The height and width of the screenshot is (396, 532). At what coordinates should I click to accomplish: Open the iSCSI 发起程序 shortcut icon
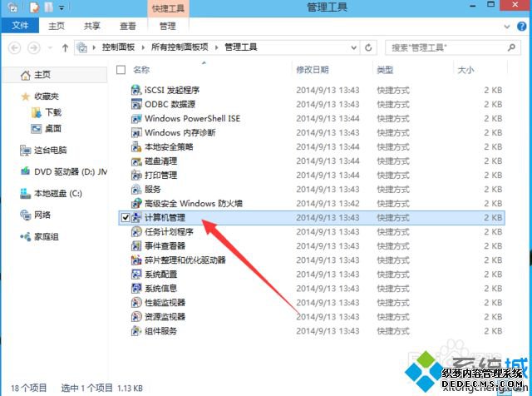[136, 90]
